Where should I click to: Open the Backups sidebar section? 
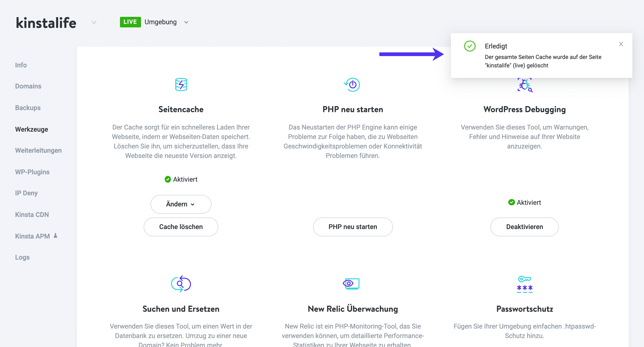pyautogui.click(x=28, y=108)
